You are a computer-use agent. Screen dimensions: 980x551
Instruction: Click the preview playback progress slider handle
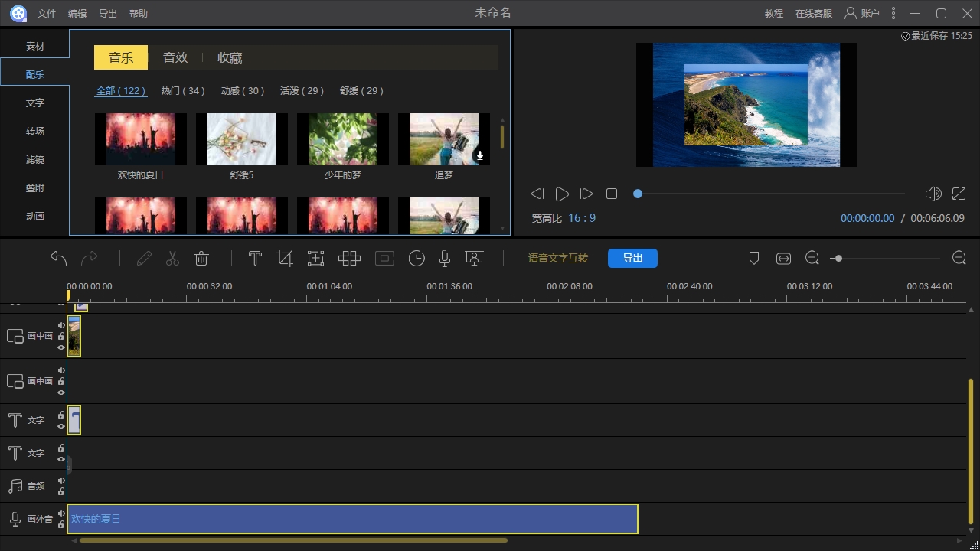[638, 194]
